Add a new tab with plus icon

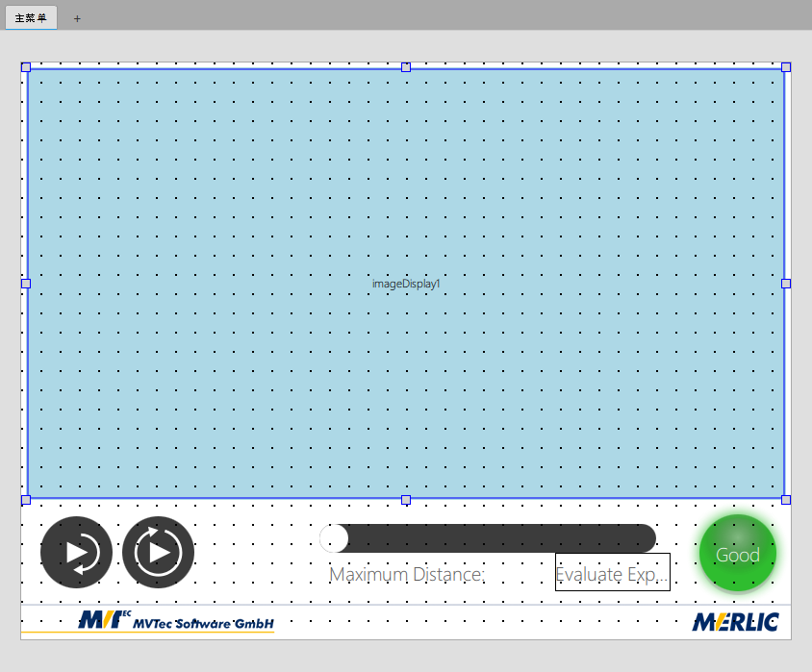tap(78, 18)
